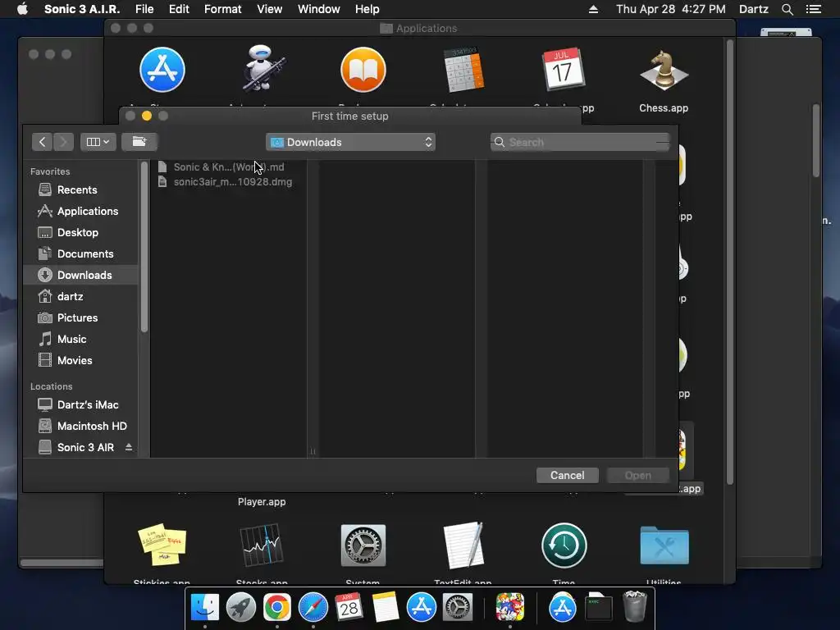The image size is (840, 630).
Task: Open the Format menu
Action: coord(223,9)
